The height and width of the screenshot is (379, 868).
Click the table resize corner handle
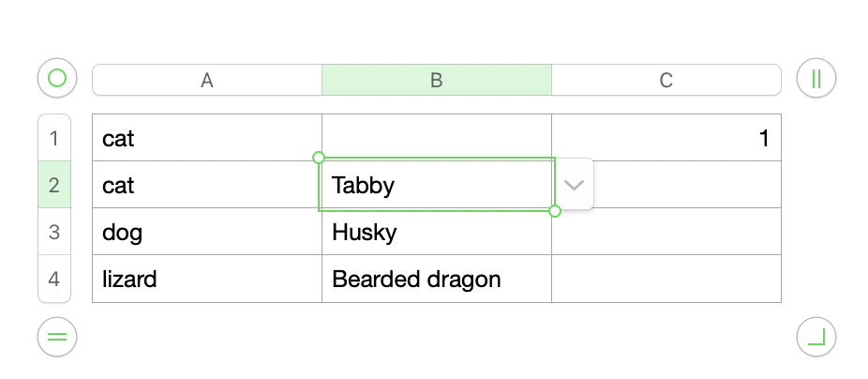tap(816, 337)
